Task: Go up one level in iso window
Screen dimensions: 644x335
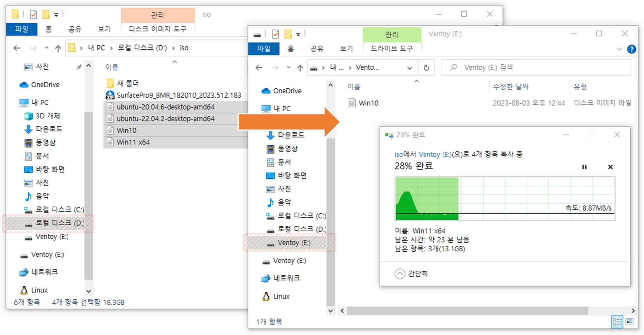Action: click(x=58, y=48)
